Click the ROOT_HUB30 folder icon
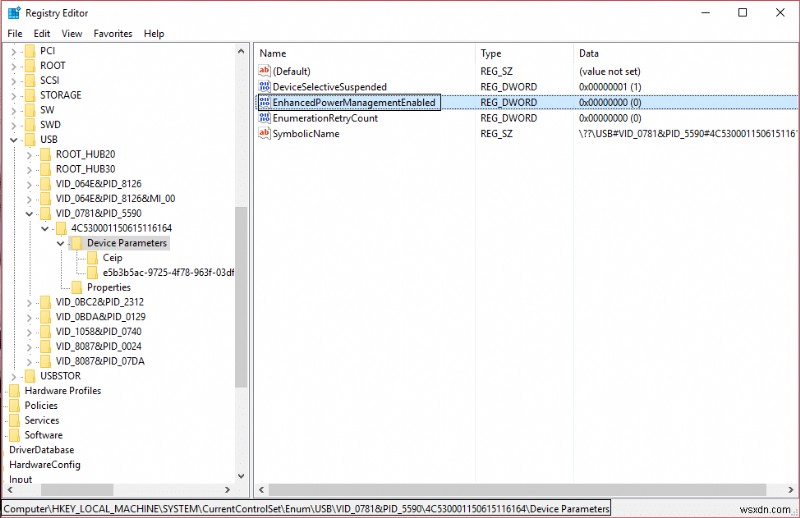800x518 pixels. click(x=46, y=169)
